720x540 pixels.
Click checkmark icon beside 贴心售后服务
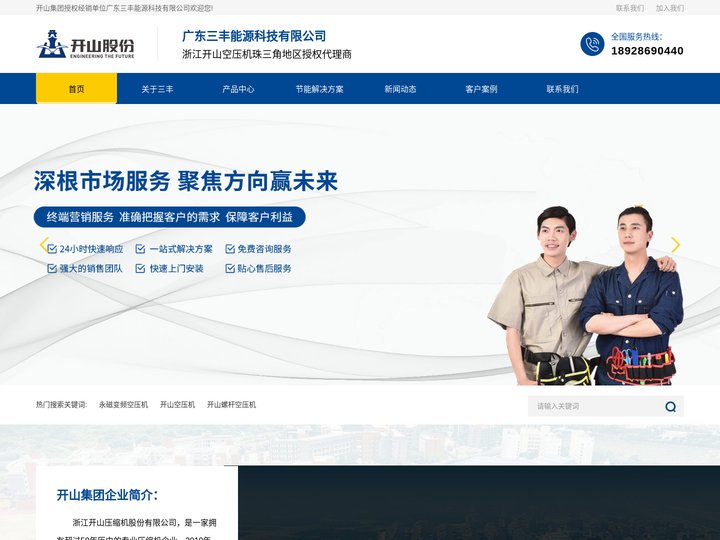[230, 268]
